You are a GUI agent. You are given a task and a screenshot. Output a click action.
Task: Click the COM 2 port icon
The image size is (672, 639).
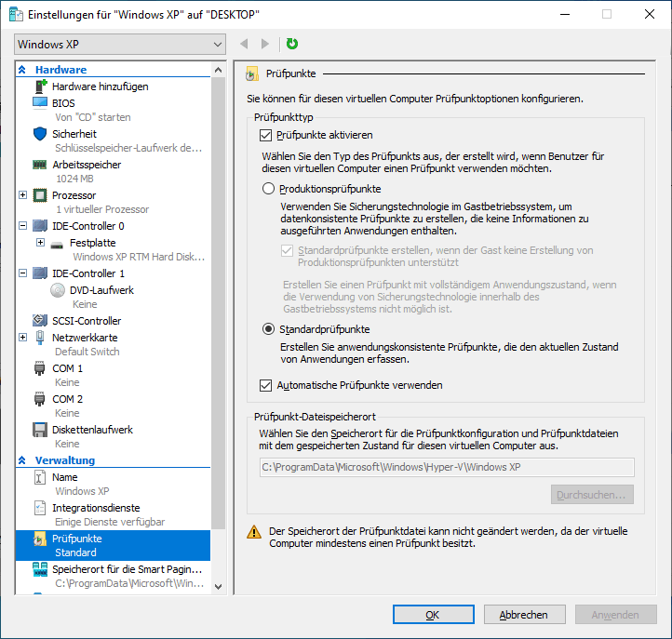point(39,399)
